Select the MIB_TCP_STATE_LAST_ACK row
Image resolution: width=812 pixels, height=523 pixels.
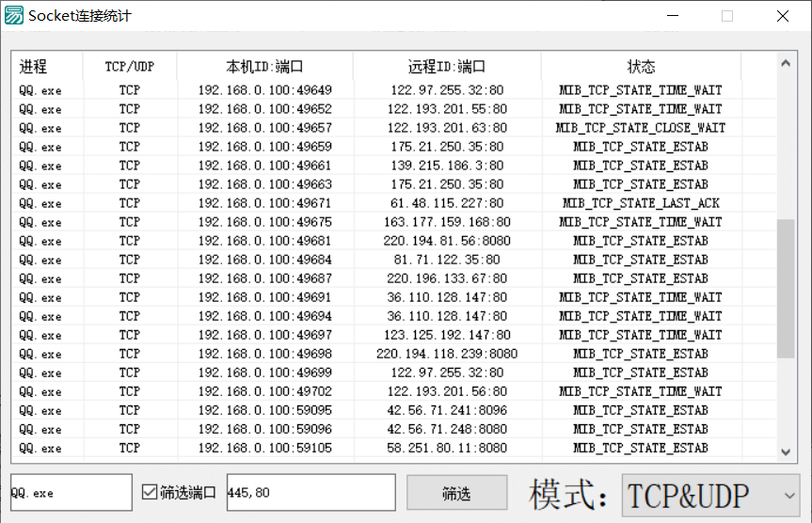click(641, 203)
